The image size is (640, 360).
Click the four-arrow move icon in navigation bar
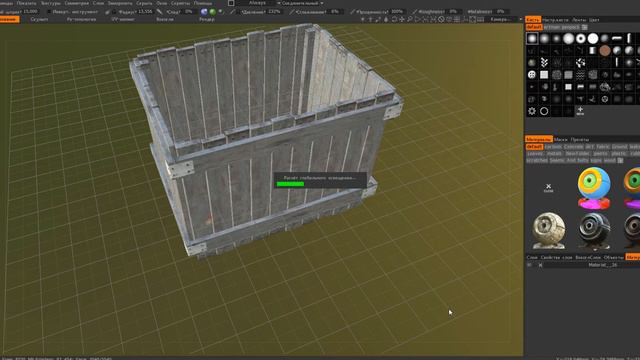[x=402, y=19]
